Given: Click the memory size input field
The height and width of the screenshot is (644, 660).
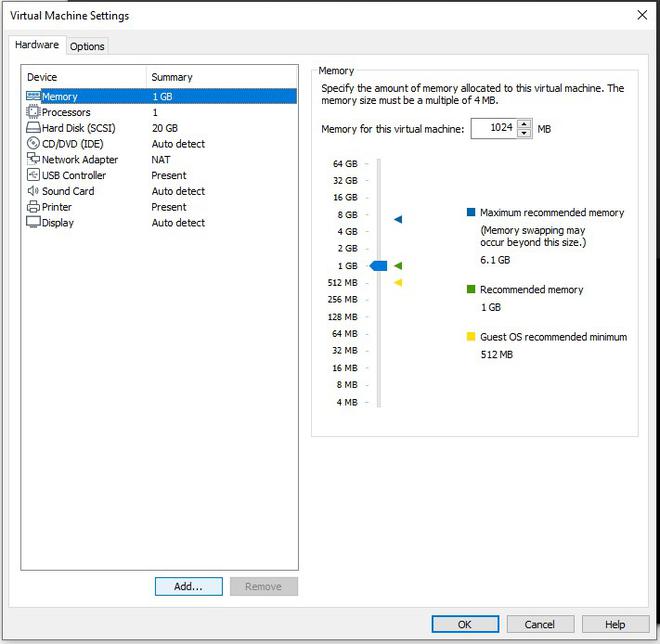Looking at the screenshot, I should (494, 128).
